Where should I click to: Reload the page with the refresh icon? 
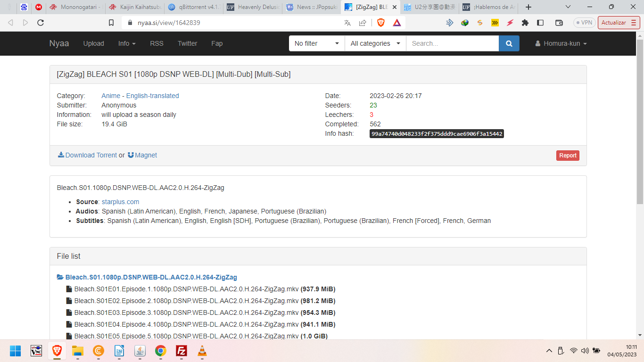coord(41,23)
